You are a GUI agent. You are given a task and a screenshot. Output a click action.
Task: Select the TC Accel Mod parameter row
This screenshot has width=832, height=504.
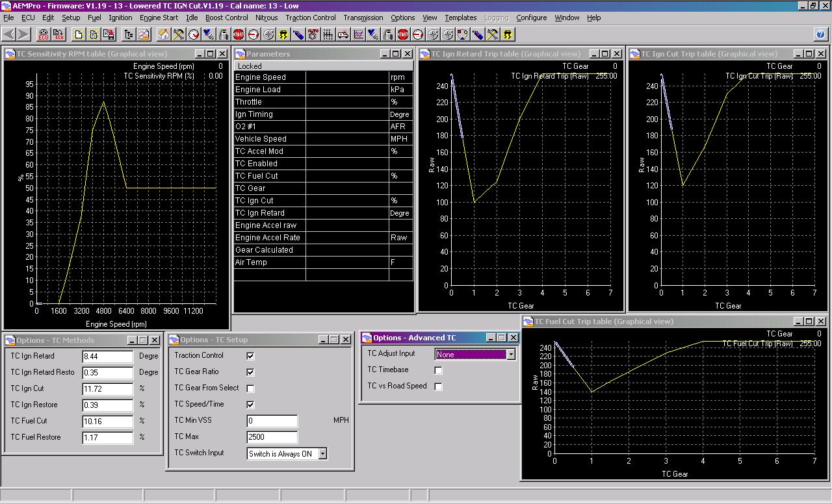pyautogui.click(x=324, y=151)
